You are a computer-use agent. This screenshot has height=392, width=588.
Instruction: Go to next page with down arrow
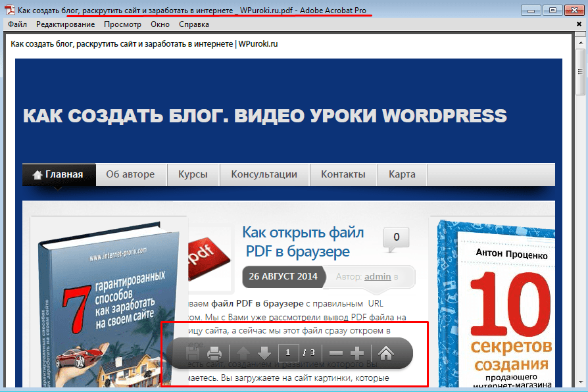pyautogui.click(x=264, y=353)
